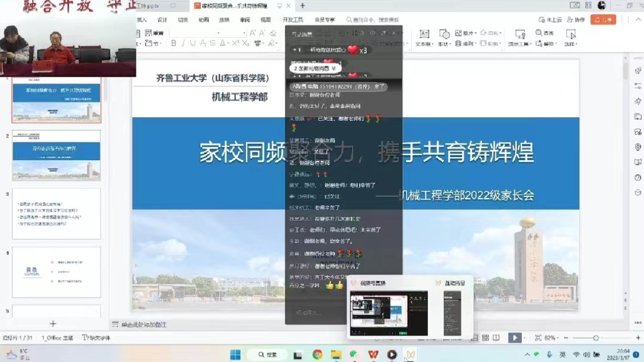Open Chrome from the taskbar
Screen dimensions: 644x362
click(317, 355)
